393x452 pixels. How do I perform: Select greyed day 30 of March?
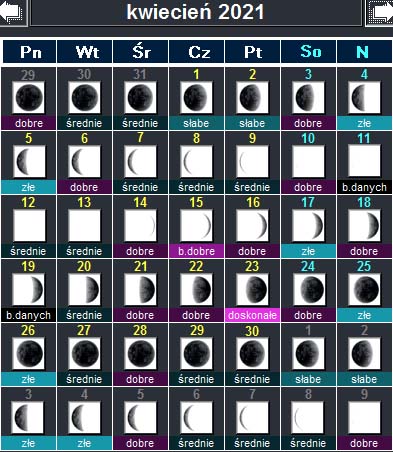pos(84,74)
